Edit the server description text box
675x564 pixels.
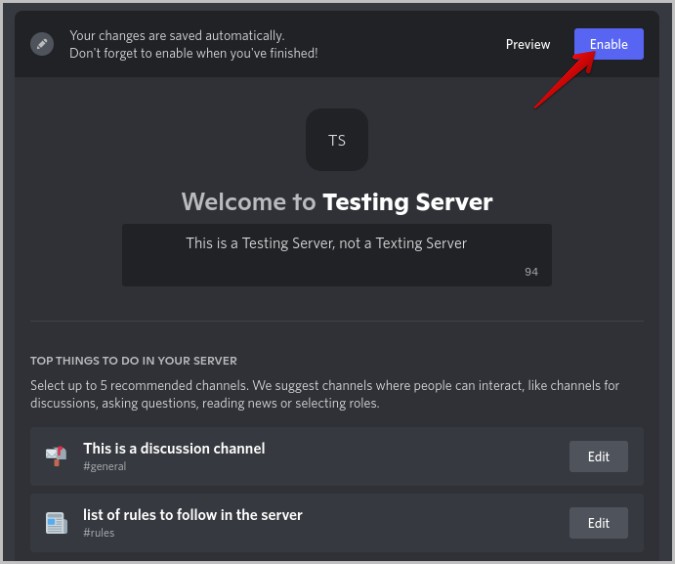tap(337, 255)
